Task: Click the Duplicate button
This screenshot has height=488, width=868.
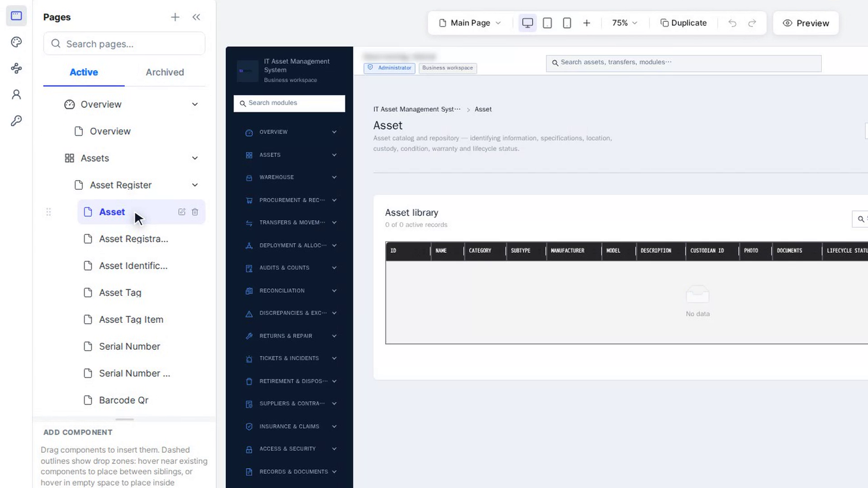Action: point(684,23)
